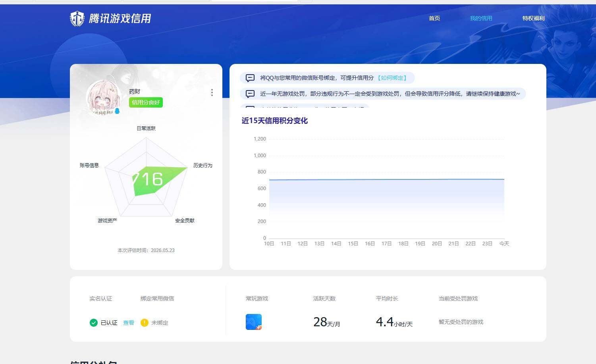Click the 腾讯游戏信用 site title
Viewport: 596px width, 364px height.
coord(120,19)
